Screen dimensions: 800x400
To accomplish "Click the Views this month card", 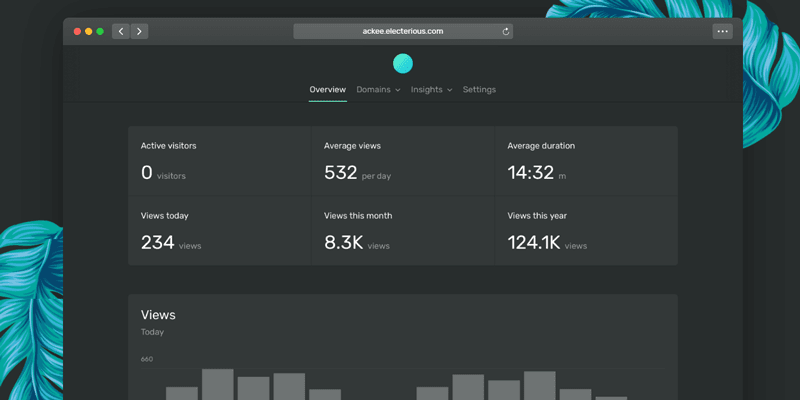I will [x=402, y=231].
